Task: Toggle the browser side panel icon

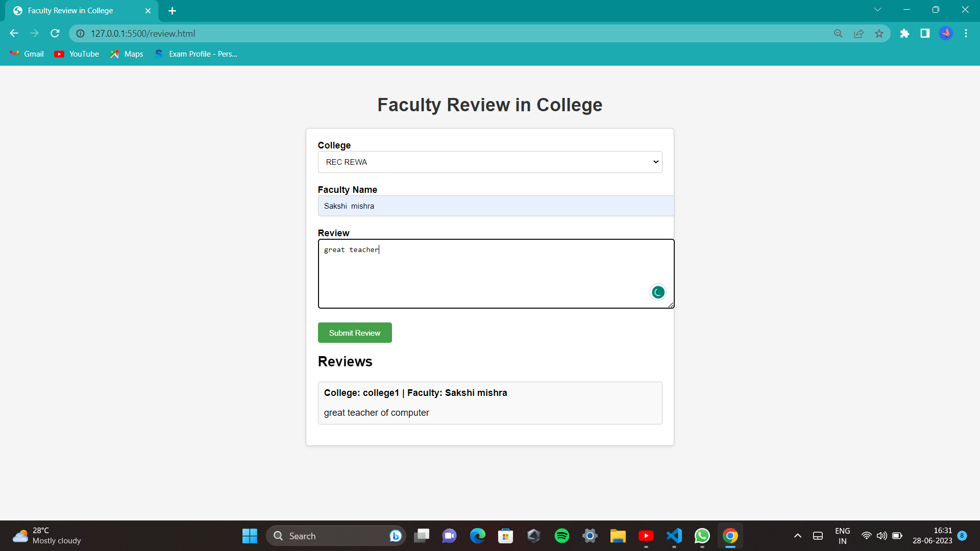Action: (x=925, y=34)
